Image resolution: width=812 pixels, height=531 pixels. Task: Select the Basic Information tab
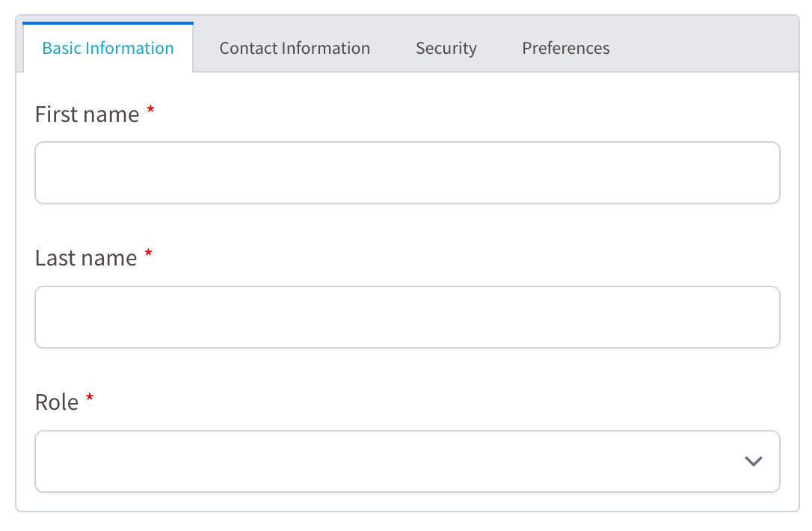[x=108, y=48]
